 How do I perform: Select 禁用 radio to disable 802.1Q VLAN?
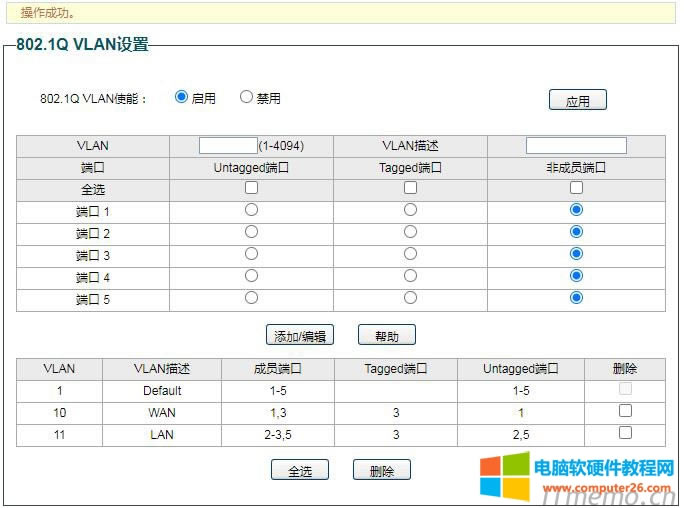(x=246, y=97)
